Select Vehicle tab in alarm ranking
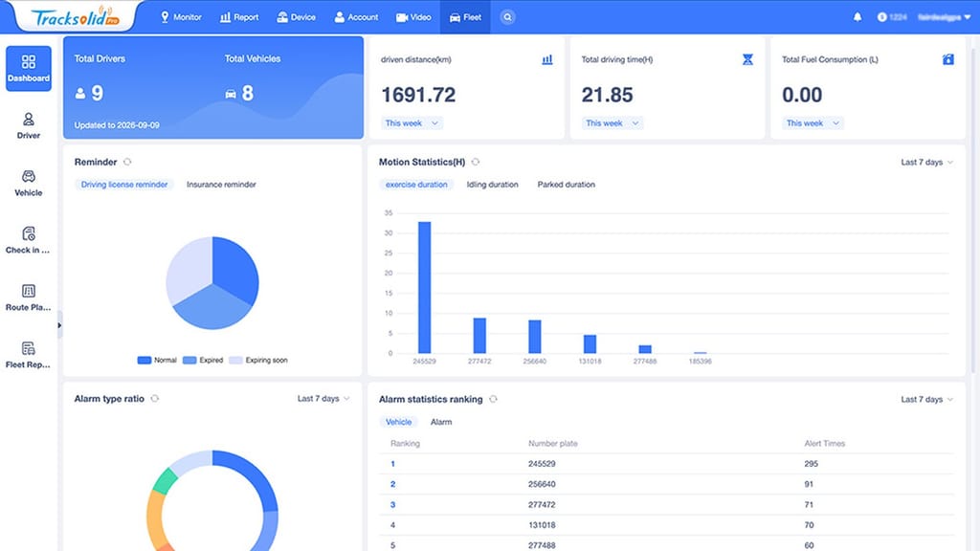This screenshot has height=551, width=980. tap(399, 422)
